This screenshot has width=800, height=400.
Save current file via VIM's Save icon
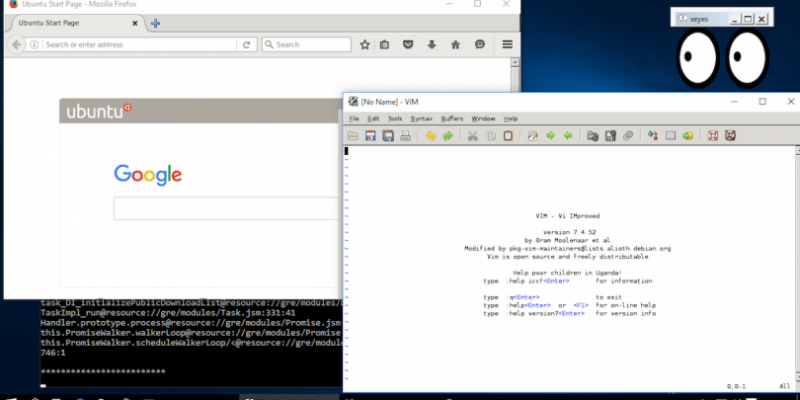(370, 136)
